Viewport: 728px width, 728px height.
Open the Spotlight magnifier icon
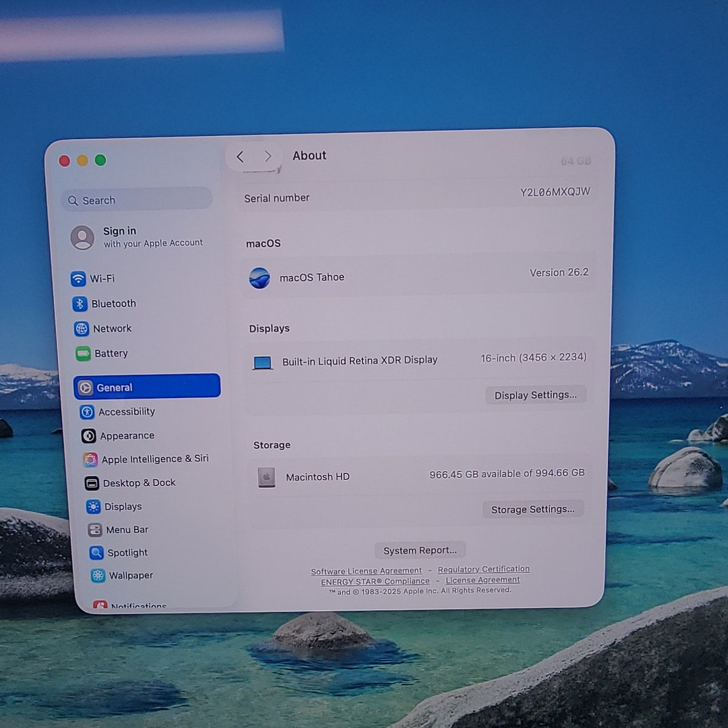[x=96, y=553]
